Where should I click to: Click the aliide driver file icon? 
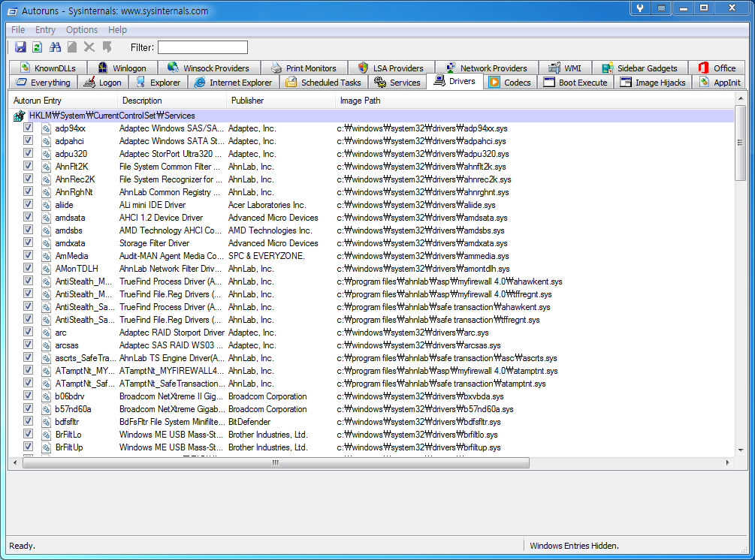(x=47, y=205)
